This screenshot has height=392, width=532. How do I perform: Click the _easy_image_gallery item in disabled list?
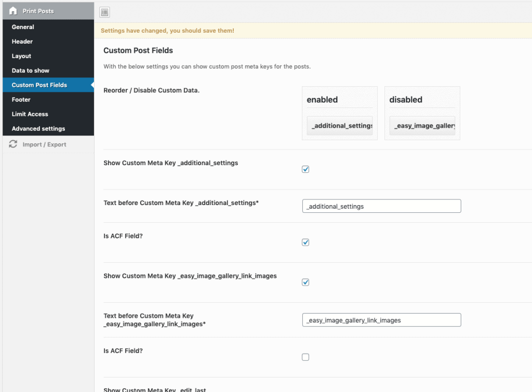point(422,126)
